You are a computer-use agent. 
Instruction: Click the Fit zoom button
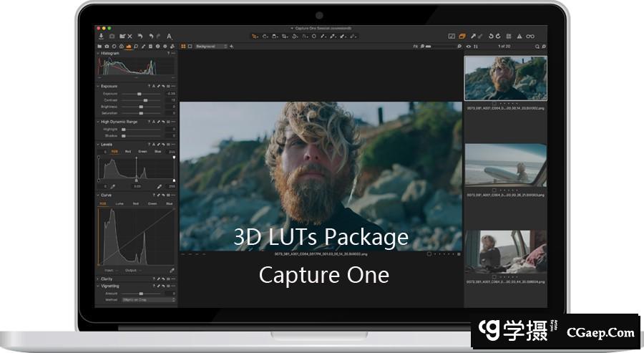point(415,46)
